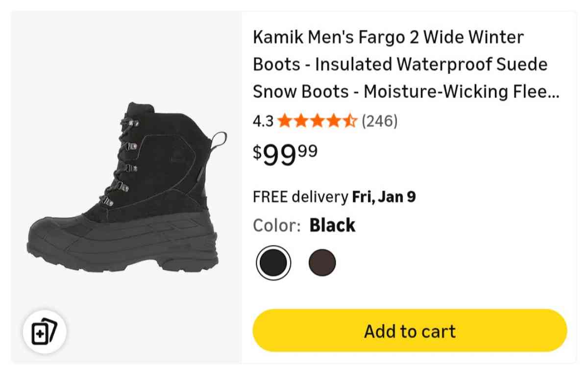Click the Black color name text
Image resolution: width=588 pixels, height=368 pixels.
(333, 225)
